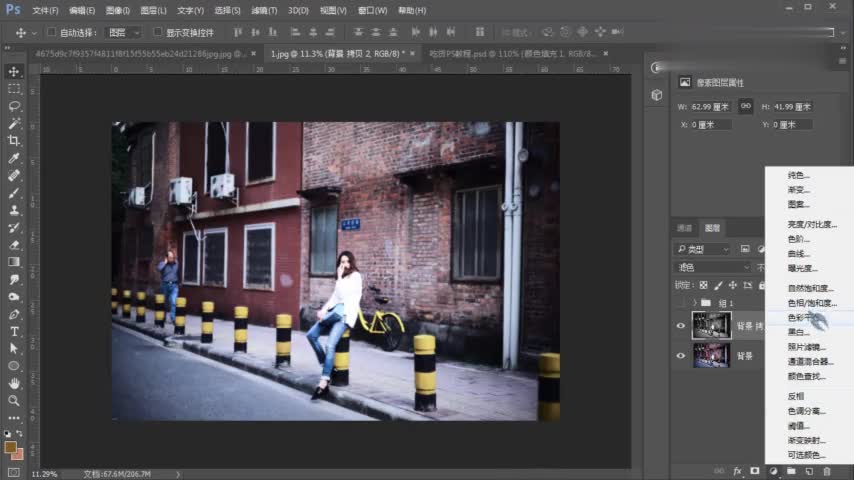Enable the 显示变换控件 checkbox
The image size is (854, 480).
tap(158, 33)
